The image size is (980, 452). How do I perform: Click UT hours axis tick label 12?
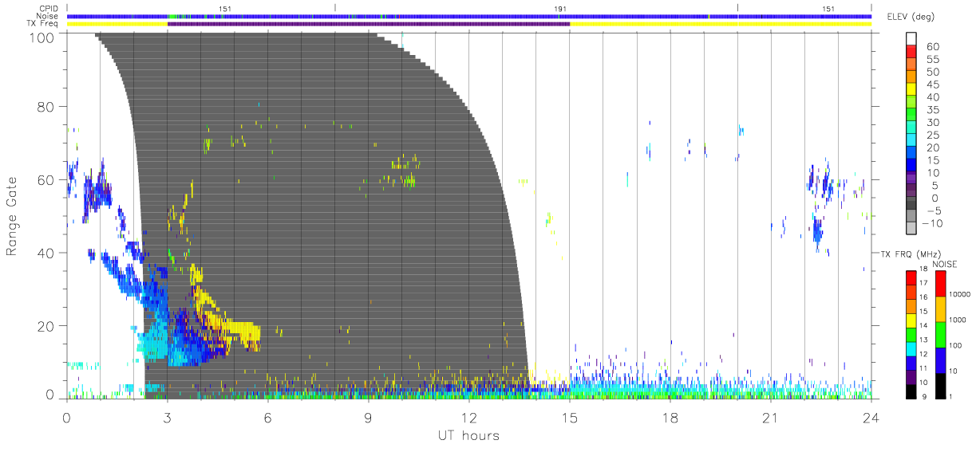coord(468,418)
